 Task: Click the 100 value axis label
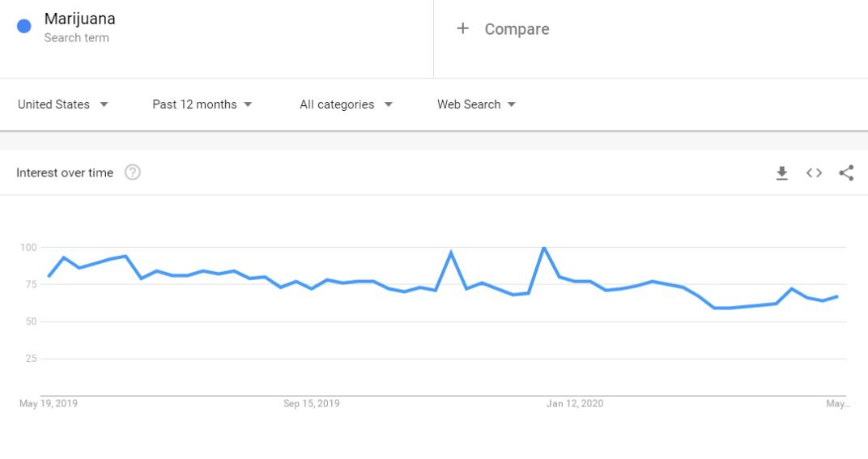pyautogui.click(x=28, y=247)
